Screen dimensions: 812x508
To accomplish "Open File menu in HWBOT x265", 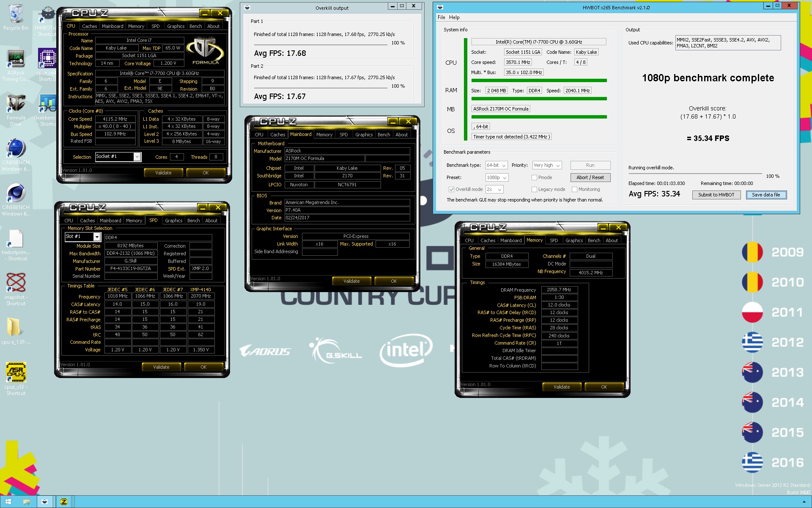I will [441, 17].
